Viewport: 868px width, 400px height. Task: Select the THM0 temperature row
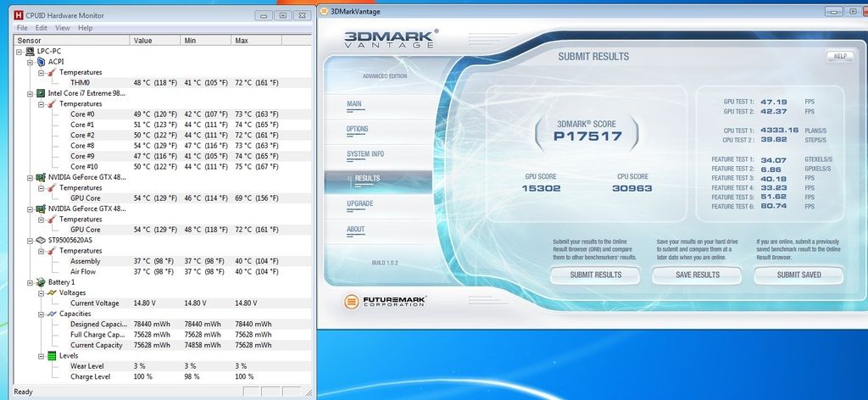(163, 82)
